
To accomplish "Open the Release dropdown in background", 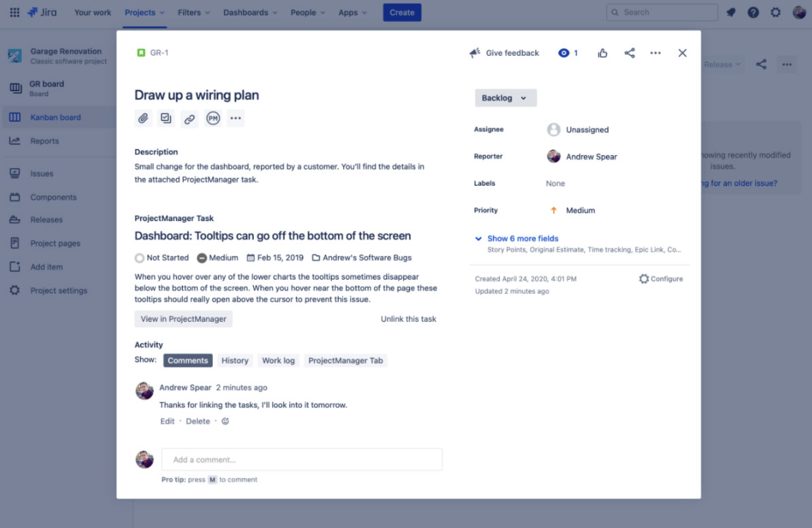I will coord(722,64).
